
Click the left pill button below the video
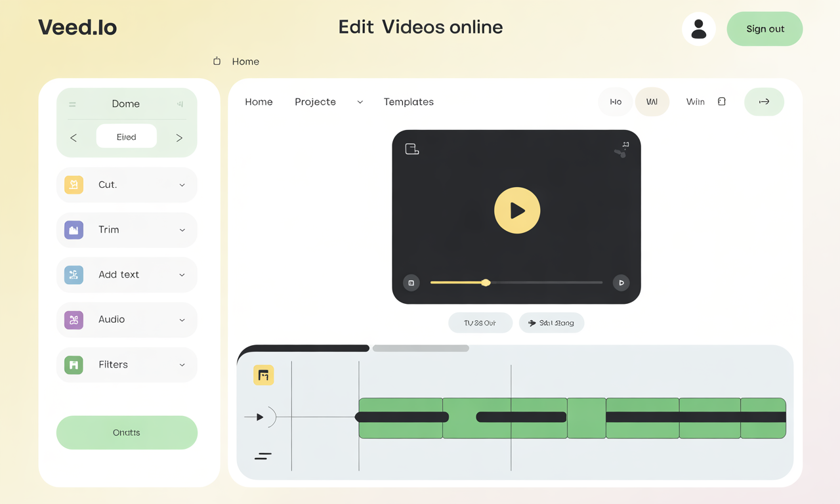click(480, 323)
